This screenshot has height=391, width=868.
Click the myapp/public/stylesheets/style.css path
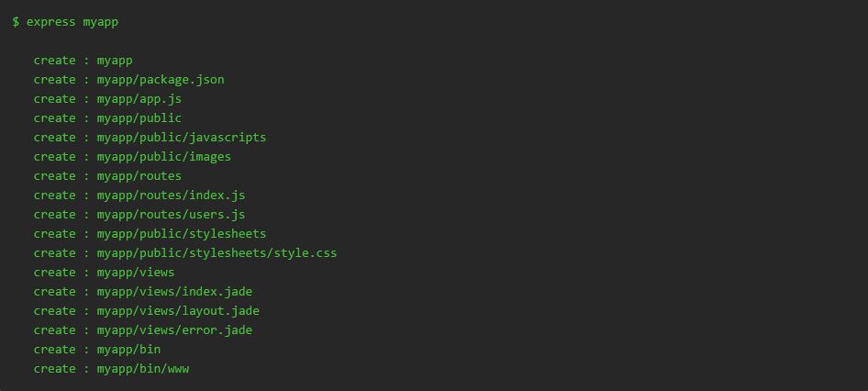217,253
